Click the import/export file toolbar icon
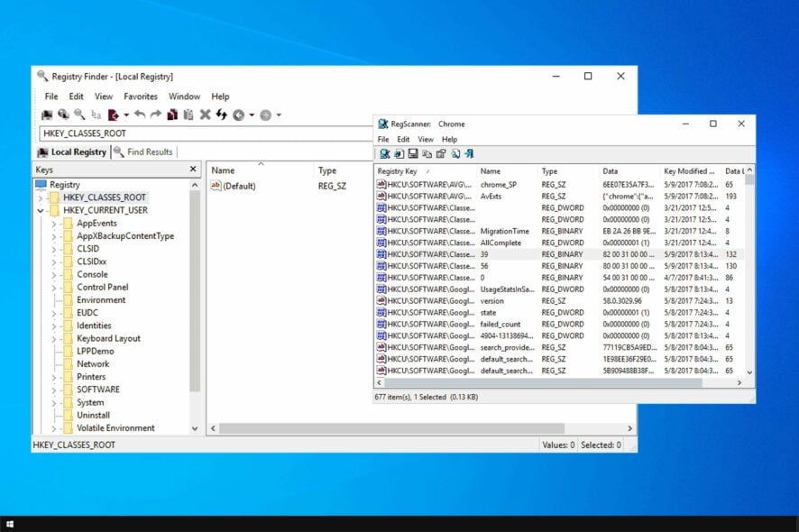The width and height of the screenshot is (799, 532). pos(113,115)
